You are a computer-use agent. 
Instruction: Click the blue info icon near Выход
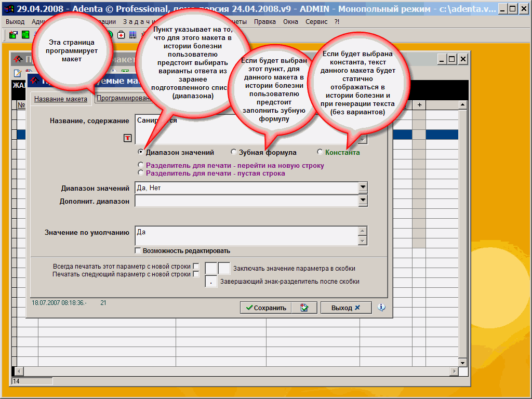pos(381,308)
